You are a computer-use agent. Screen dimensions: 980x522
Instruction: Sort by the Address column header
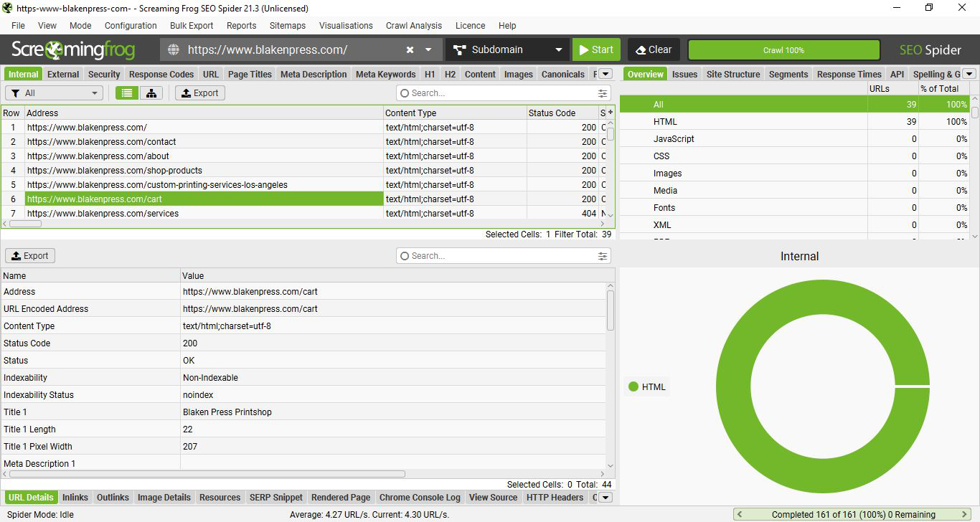204,113
